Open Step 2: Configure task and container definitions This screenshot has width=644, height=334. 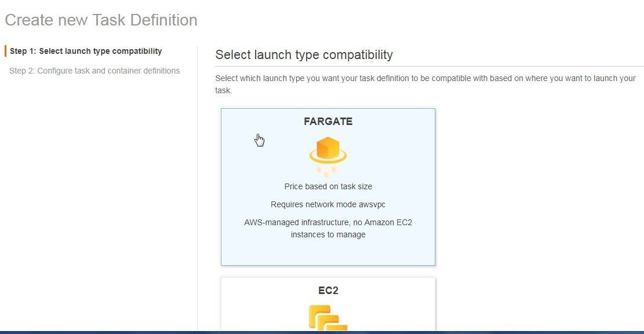click(94, 71)
